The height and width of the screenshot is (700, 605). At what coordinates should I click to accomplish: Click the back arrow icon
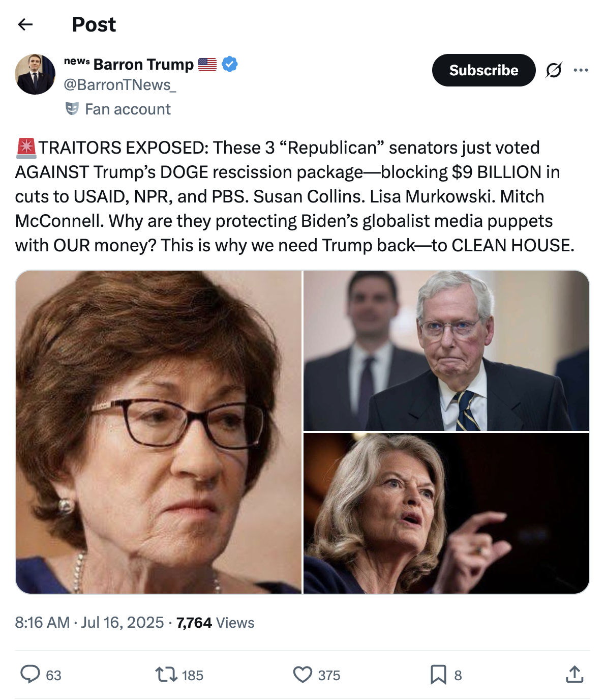(x=25, y=24)
